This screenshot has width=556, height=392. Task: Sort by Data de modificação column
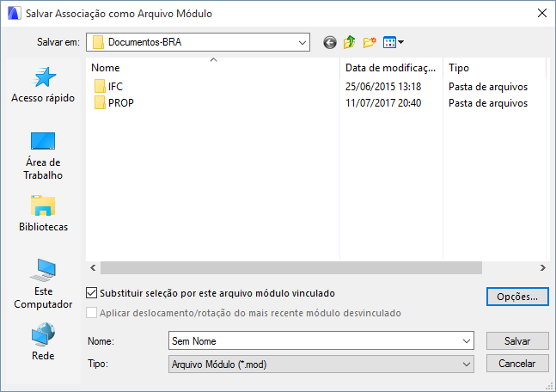click(391, 68)
